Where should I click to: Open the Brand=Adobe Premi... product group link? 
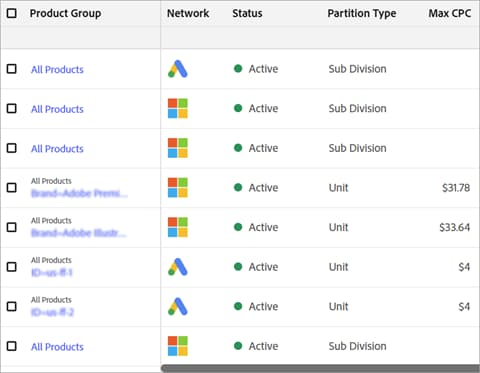[x=79, y=193]
